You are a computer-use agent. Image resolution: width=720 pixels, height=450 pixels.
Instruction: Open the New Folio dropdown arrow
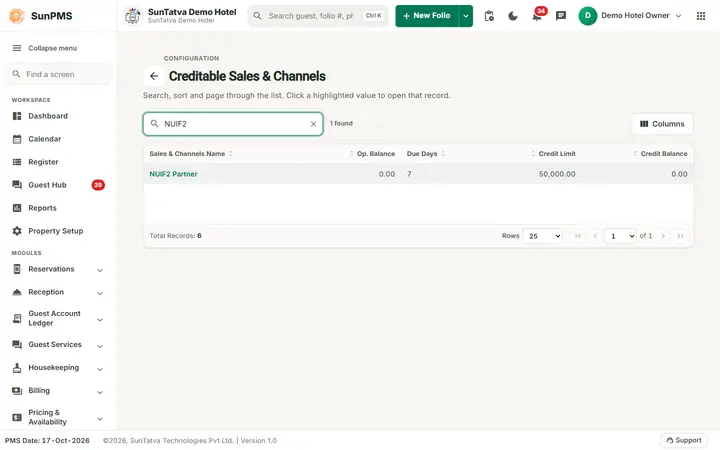[466, 16]
